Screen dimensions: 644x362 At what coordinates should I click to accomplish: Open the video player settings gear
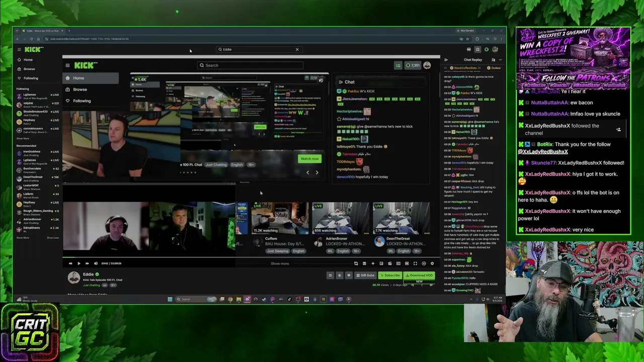pyautogui.click(x=432, y=263)
